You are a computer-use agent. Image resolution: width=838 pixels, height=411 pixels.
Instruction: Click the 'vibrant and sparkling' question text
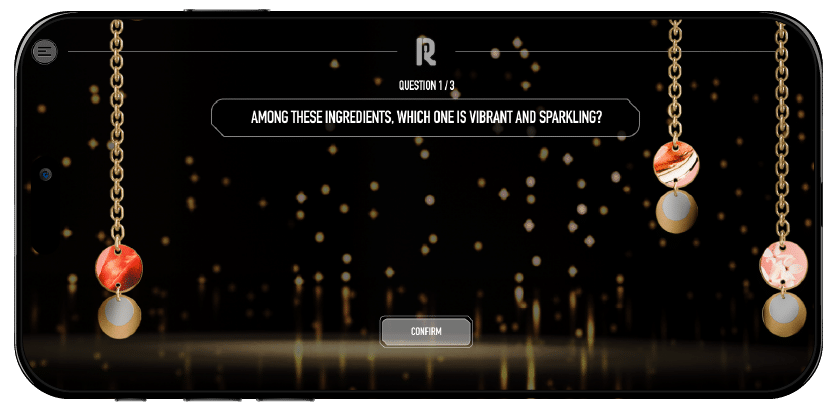click(x=426, y=118)
